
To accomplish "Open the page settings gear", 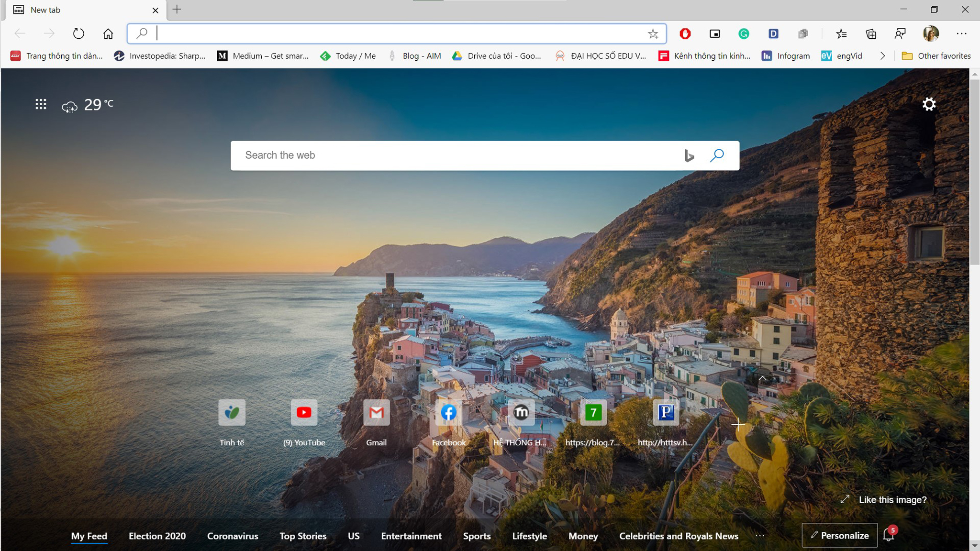I will coord(929,104).
